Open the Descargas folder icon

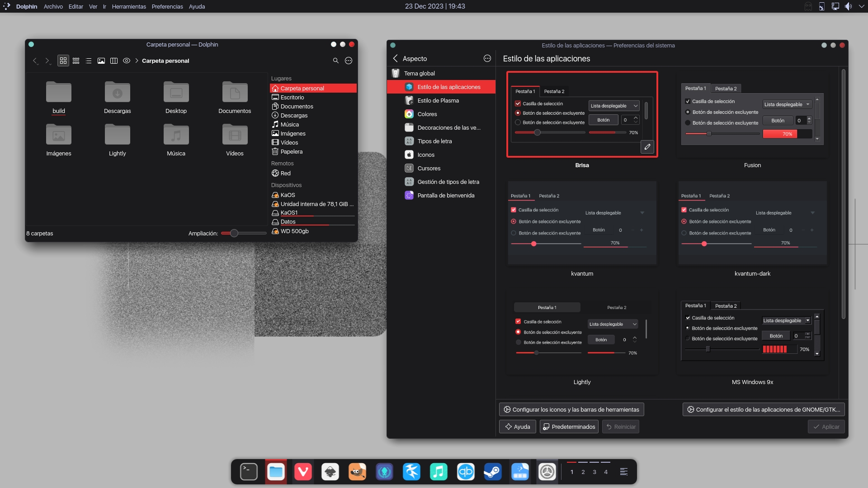click(x=118, y=92)
